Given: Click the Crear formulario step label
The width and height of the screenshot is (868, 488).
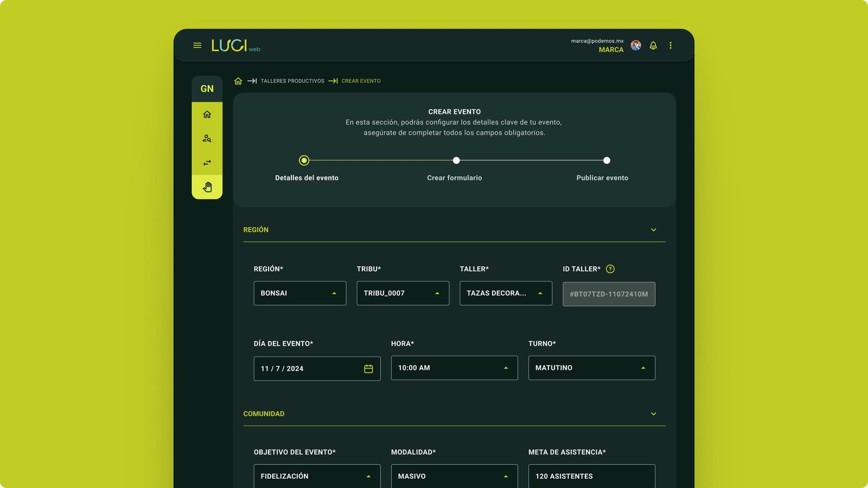Looking at the screenshot, I should tap(455, 178).
